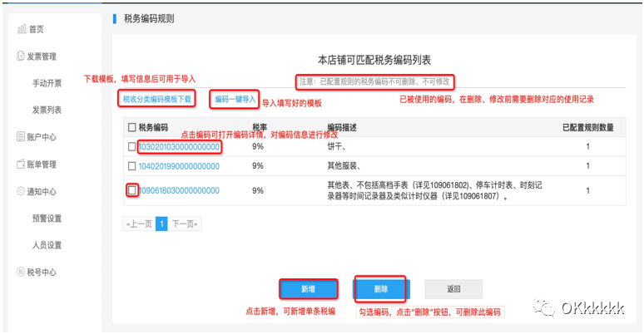Click the 编码描述 column header
The width and height of the screenshot is (644, 334).
pyautogui.click(x=342, y=128)
